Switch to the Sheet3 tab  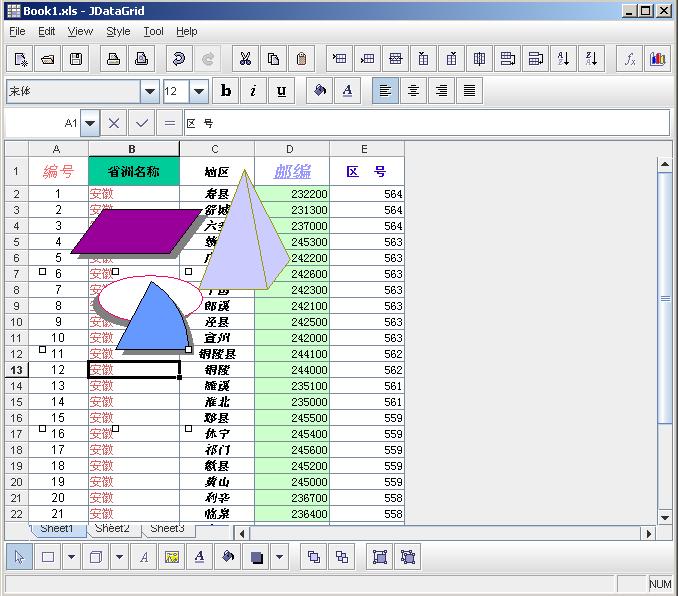click(x=167, y=529)
